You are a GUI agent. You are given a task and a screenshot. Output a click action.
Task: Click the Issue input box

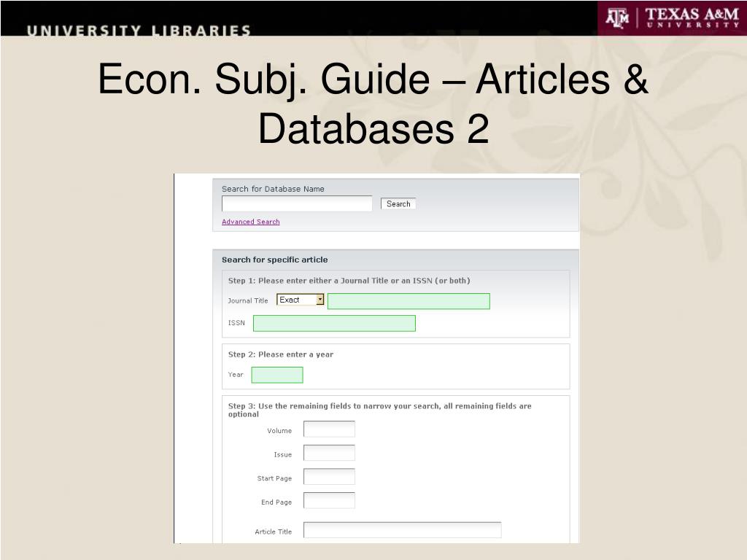[x=329, y=454]
